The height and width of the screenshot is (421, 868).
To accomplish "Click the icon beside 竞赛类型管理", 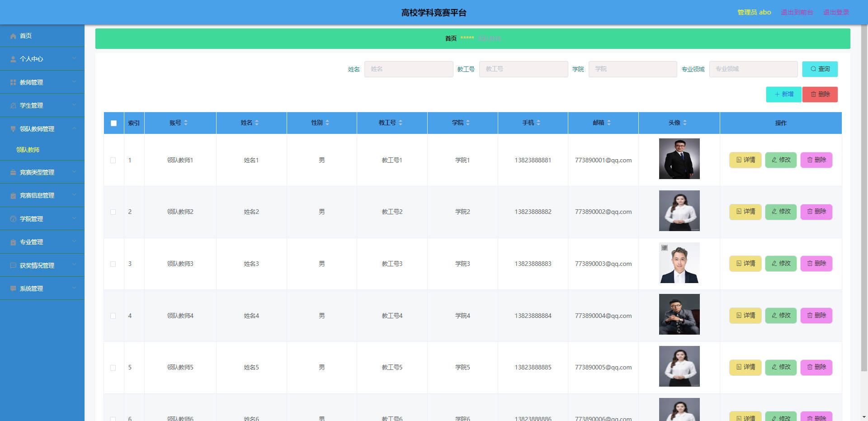I will [13, 172].
